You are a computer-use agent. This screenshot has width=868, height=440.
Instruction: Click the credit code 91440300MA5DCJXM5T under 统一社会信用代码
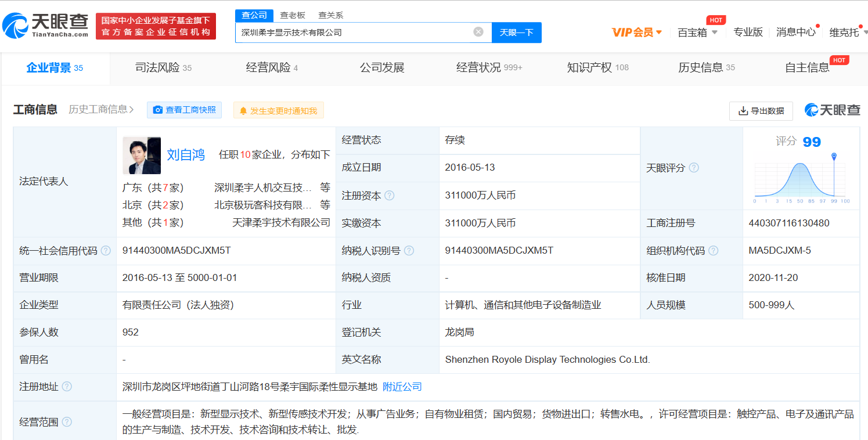pos(177,251)
